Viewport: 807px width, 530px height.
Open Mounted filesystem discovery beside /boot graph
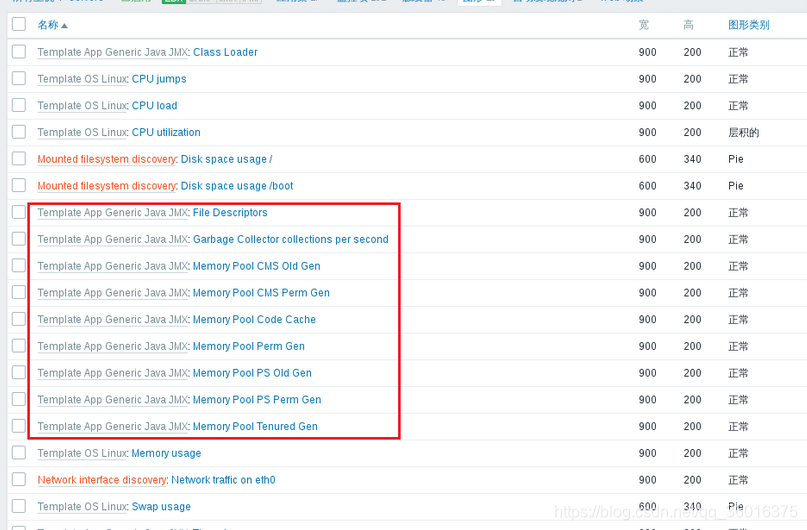click(107, 186)
